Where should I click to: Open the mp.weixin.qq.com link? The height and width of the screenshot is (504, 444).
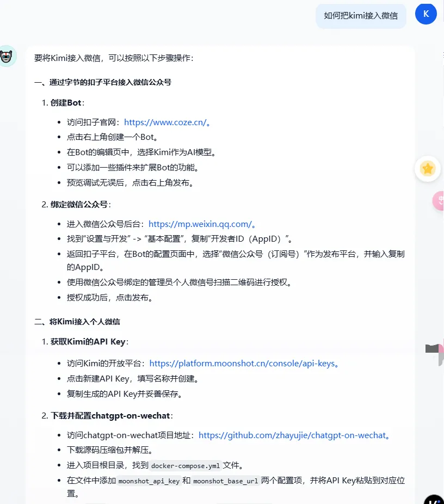point(200,224)
